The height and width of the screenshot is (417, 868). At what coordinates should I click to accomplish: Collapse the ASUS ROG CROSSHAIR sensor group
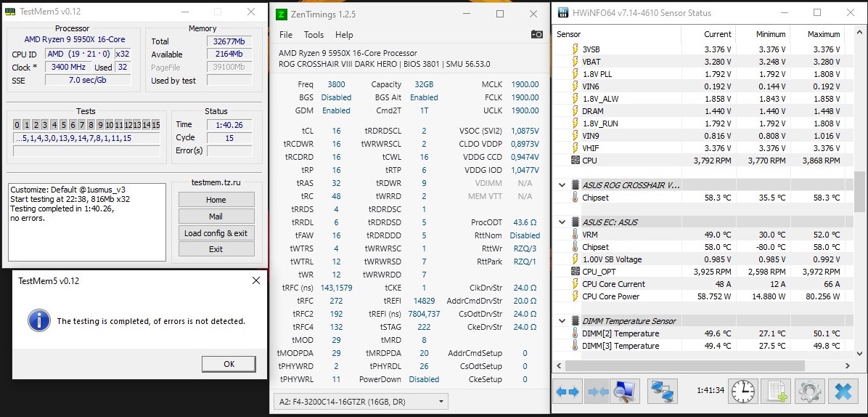(x=562, y=185)
